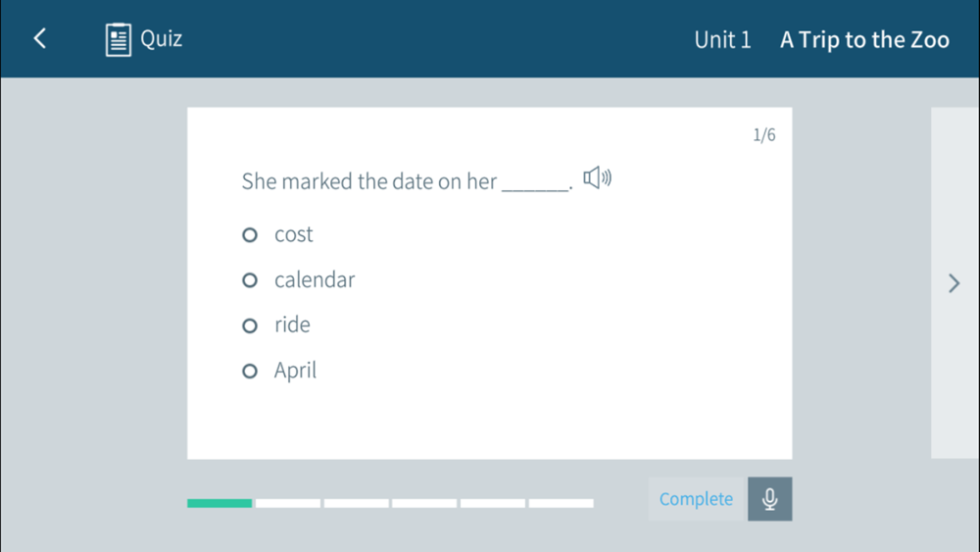
Task: Select the "cost" radio option
Action: (250, 235)
